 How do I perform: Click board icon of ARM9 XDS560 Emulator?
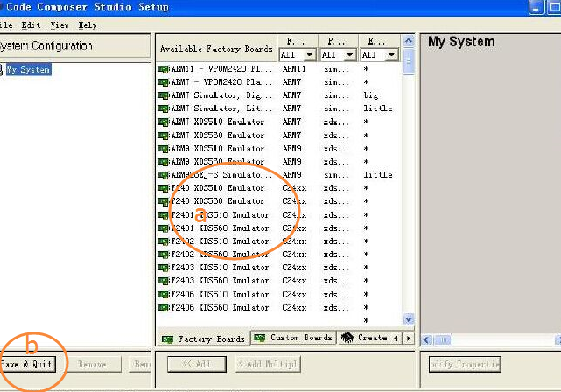click(163, 162)
